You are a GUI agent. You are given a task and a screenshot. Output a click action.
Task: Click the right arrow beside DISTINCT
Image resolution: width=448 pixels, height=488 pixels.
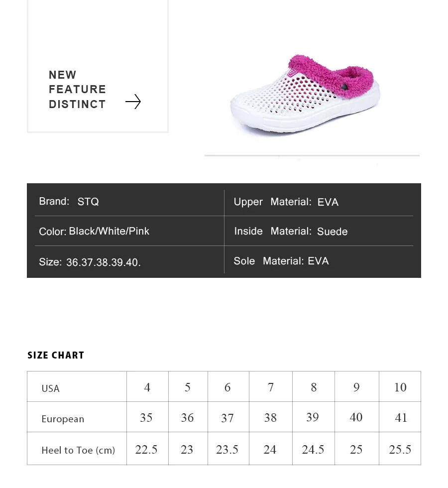133,102
